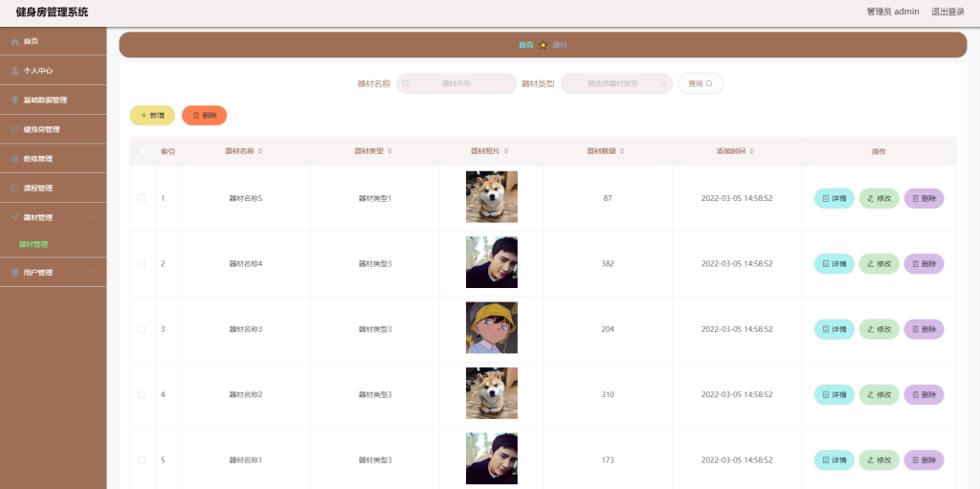Open the 器材类型 dropdown

pyautogui.click(x=616, y=83)
